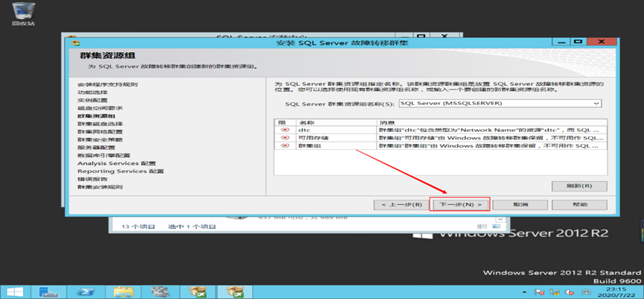Click the 下一步(N) > button
Viewport: 644px width, 299px height.
tap(460, 204)
